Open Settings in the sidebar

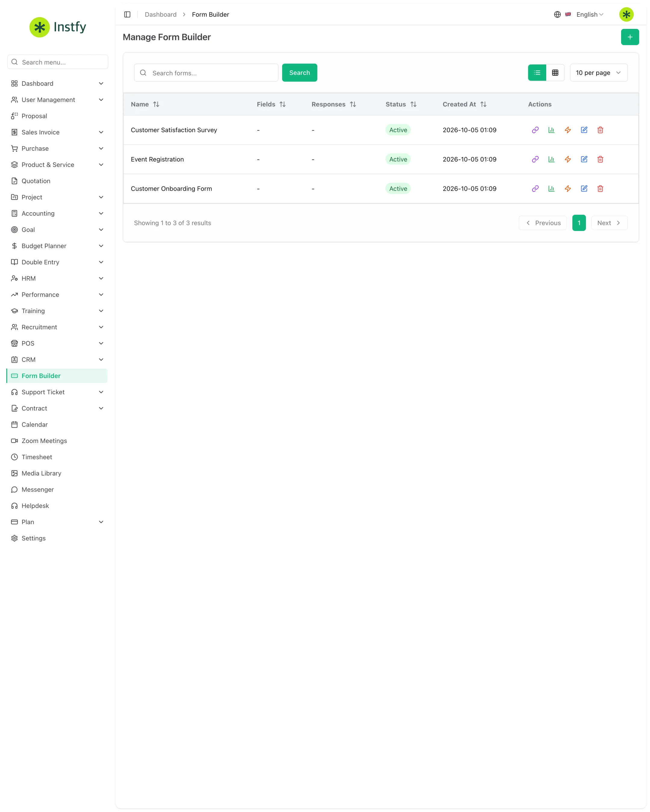pos(57,538)
